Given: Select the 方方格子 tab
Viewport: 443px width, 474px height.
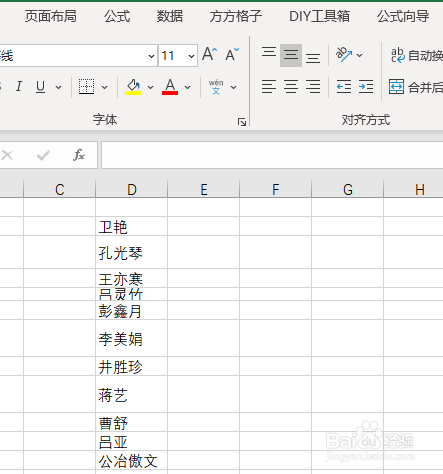Looking at the screenshot, I should (236, 16).
